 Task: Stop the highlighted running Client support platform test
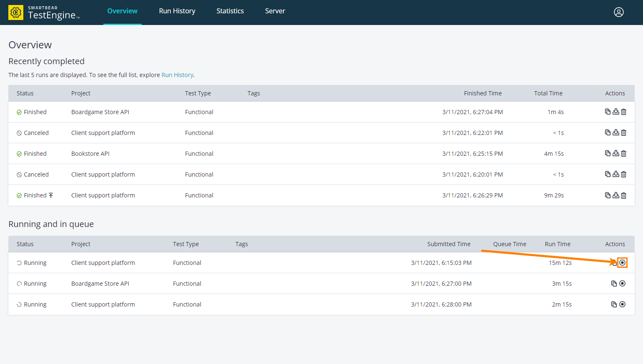point(623,262)
